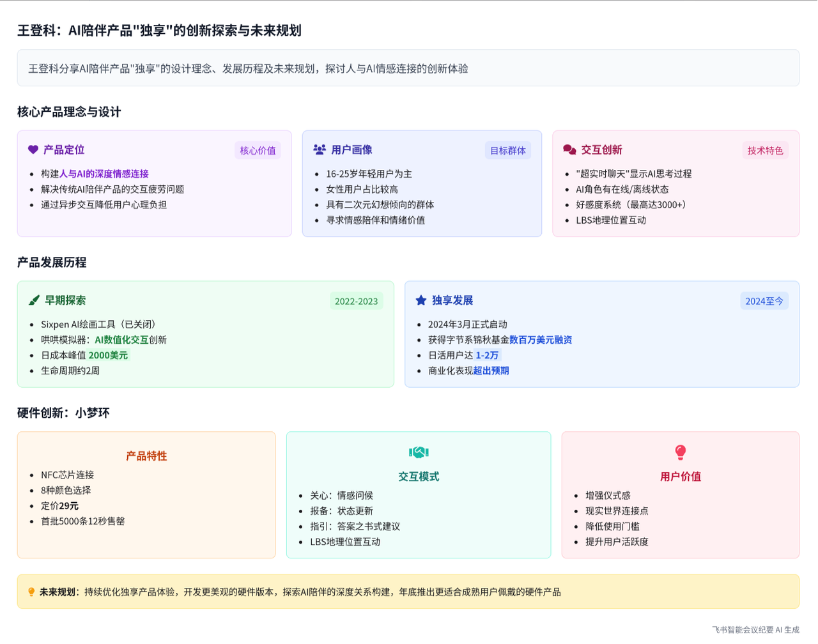The width and height of the screenshot is (818, 644).
Task: Click the 2024至今 date badge
Action: point(764,302)
